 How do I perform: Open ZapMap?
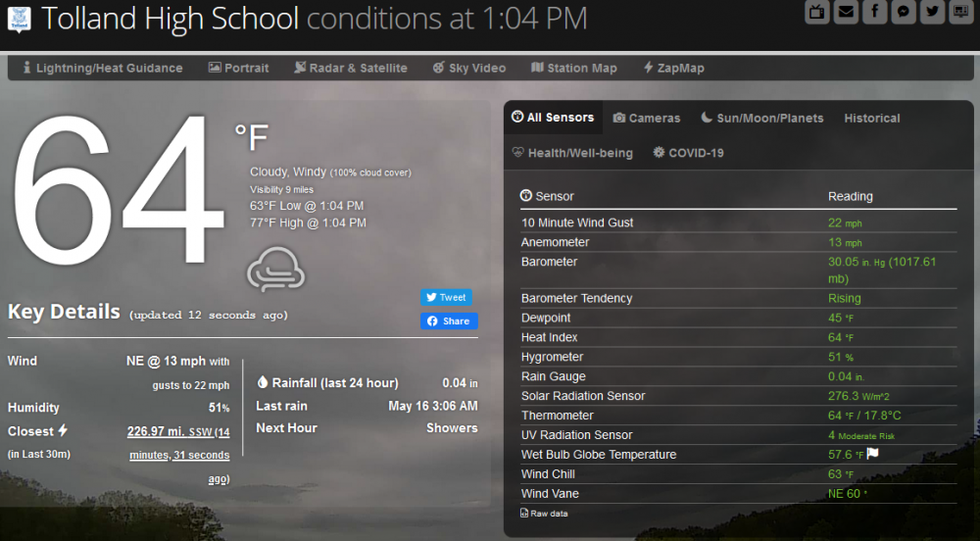[x=674, y=68]
